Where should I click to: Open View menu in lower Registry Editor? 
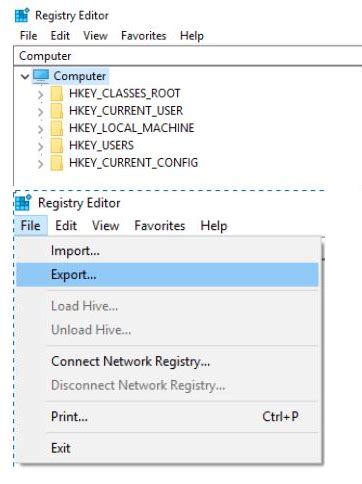click(x=106, y=226)
